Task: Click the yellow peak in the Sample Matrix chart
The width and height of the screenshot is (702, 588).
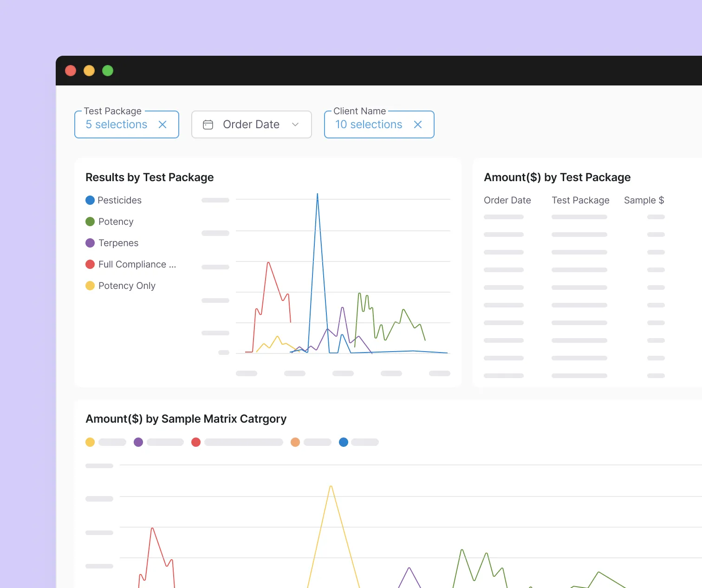Action: click(331, 487)
